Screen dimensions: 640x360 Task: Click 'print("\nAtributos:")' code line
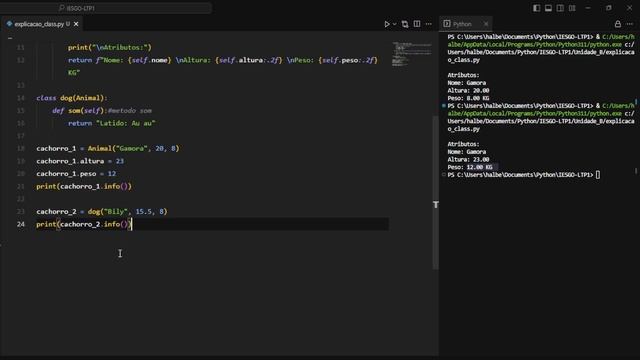pyautogui.click(x=110, y=47)
